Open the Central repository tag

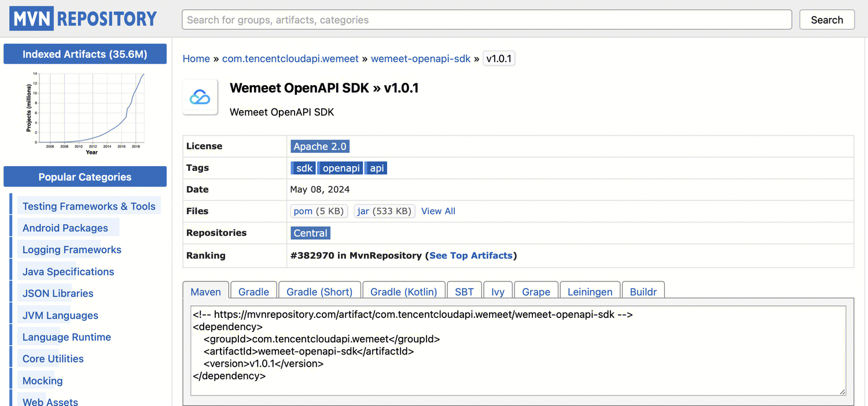pyautogui.click(x=311, y=233)
